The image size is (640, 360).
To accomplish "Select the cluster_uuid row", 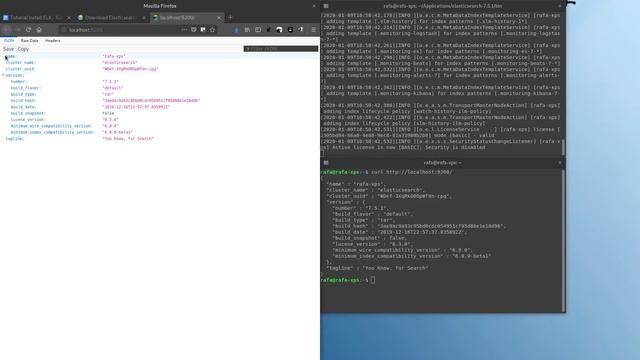I will (160, 69).
